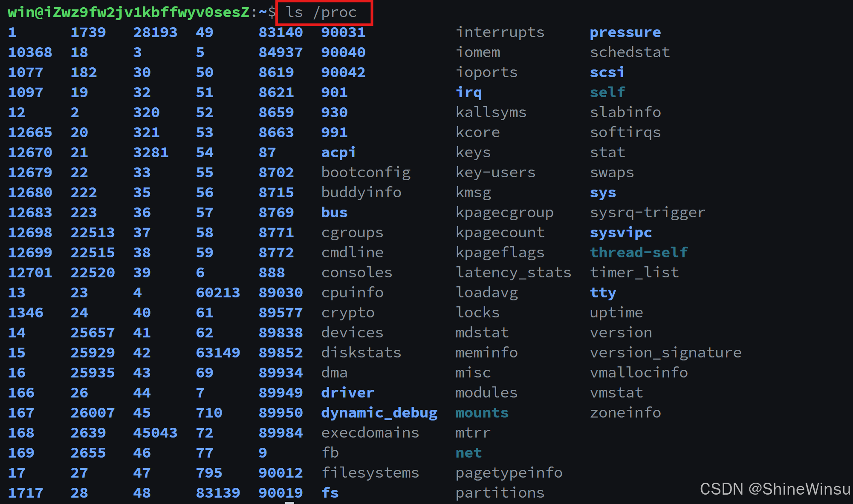
Task: Select the 'dynamic_debug' directory name
Action: pos(379,413)
